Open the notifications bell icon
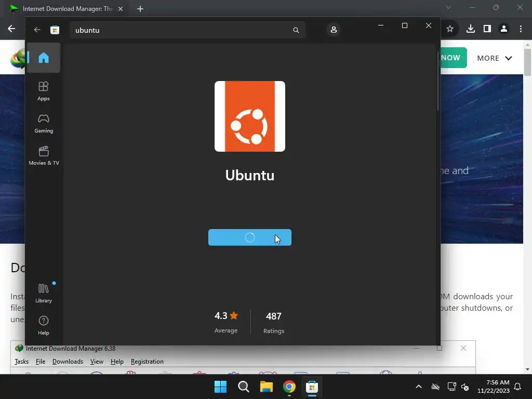Image resolution: width=532 pixels, height=399 pixels. [518, 387]
